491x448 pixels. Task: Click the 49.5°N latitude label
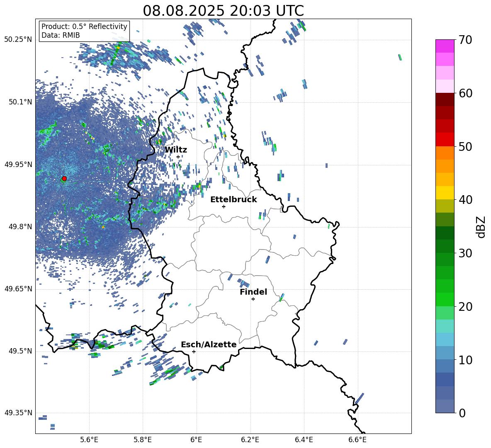pos(20,351)
